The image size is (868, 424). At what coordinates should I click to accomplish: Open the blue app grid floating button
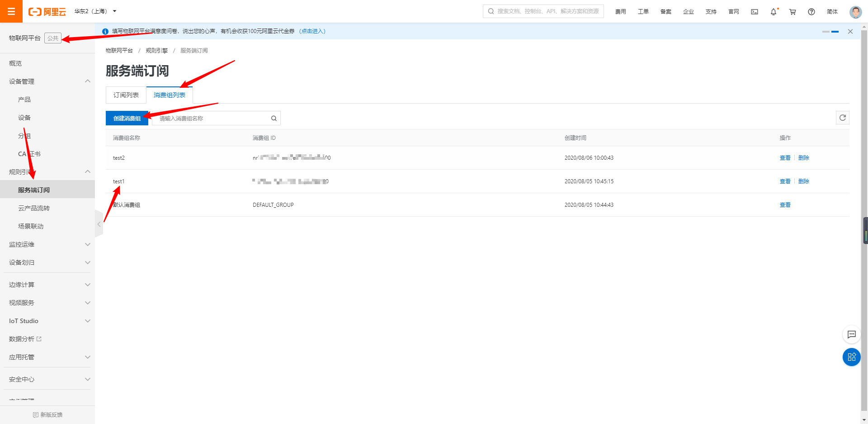pos(852,357)
